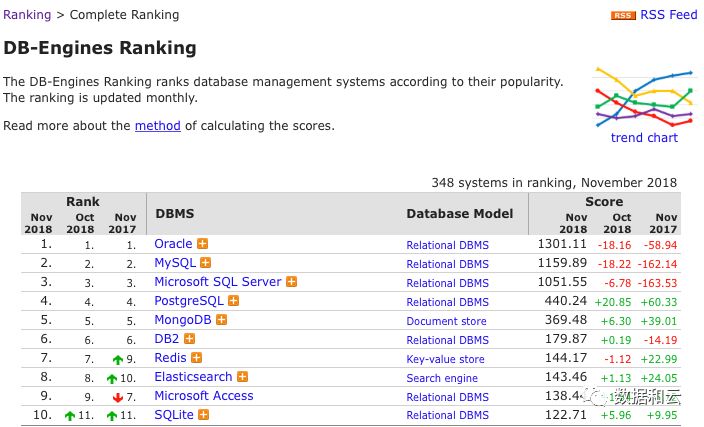Expand Oracle's orange plus icon
The image size is (704, 427).
click(x=202, y=244)
